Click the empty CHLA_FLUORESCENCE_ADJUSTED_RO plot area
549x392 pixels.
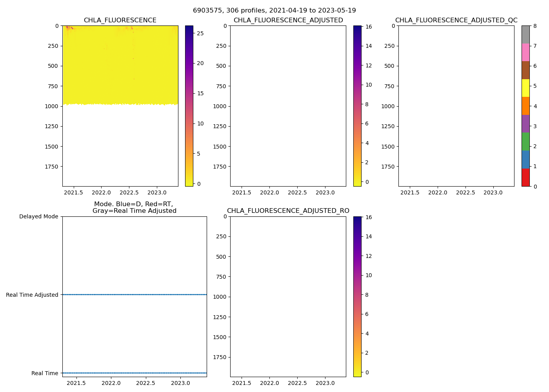coord(288,296)
